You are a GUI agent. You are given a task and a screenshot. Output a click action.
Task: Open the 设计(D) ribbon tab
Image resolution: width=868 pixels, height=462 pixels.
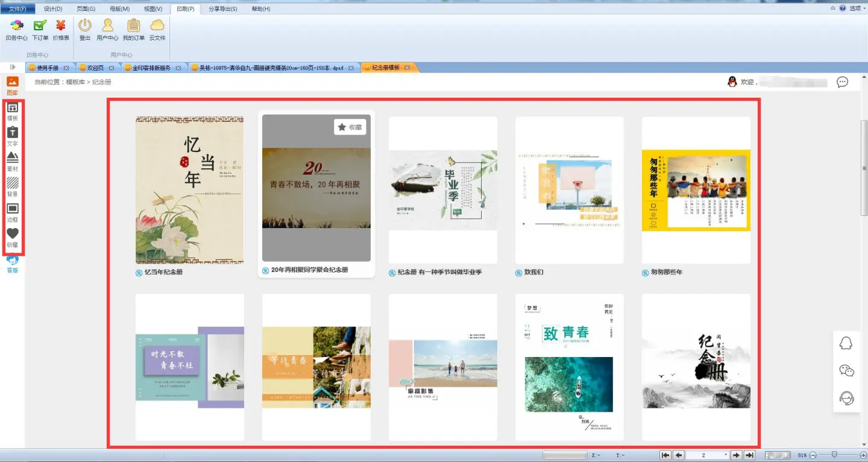click(53, 9)
